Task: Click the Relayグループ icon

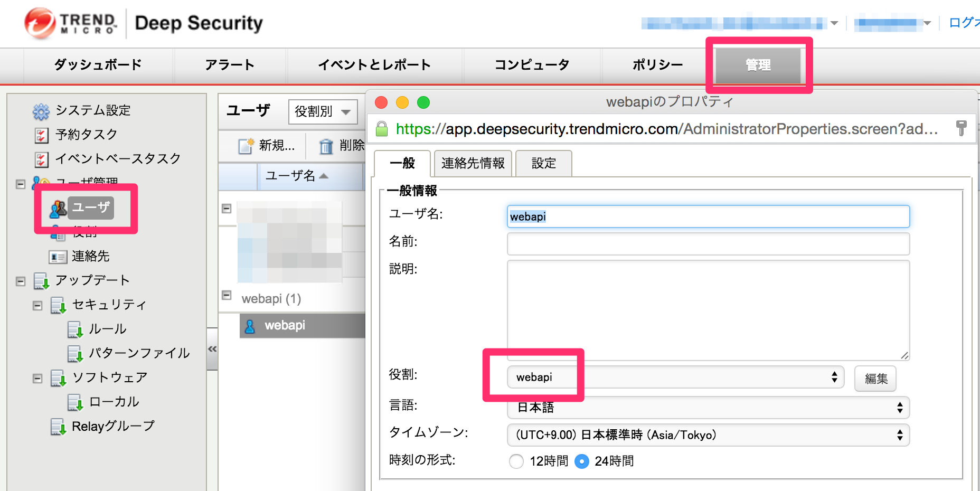Action: coord(58,427)
